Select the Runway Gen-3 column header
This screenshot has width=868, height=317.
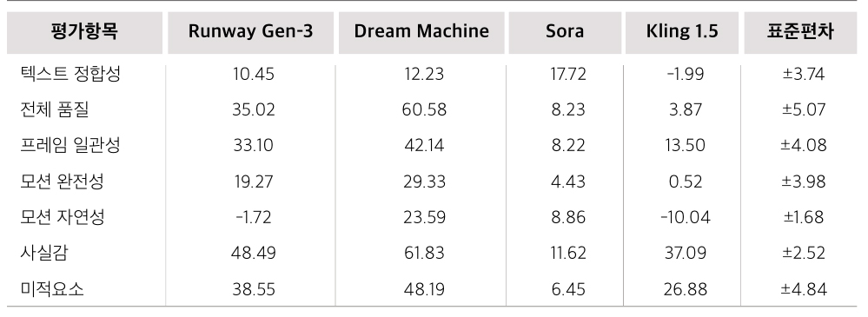[250, 31]
